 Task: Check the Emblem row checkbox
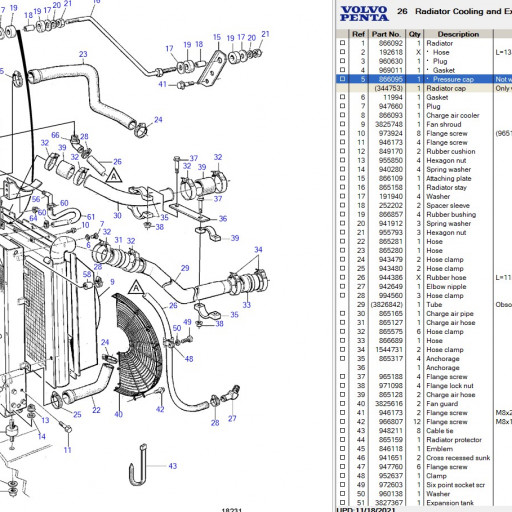[x=342, y=448]
